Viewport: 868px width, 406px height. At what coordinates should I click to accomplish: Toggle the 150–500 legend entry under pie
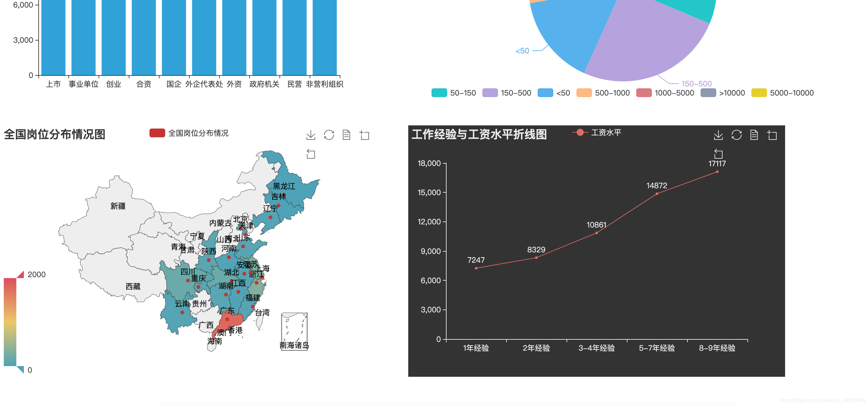click(x=507, y=93)
